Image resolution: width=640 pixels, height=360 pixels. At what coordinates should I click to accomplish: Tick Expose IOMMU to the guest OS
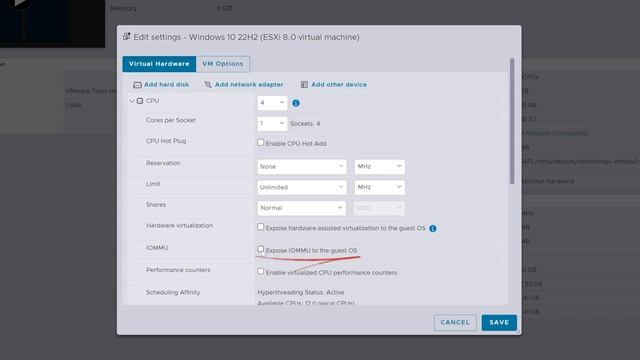click(x=260, y=249)
